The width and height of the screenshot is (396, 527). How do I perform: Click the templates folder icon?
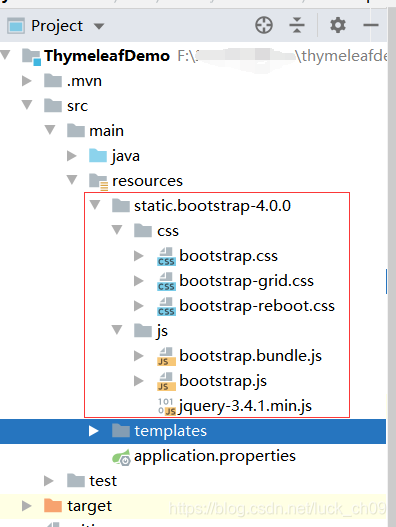tap(121, 431)
